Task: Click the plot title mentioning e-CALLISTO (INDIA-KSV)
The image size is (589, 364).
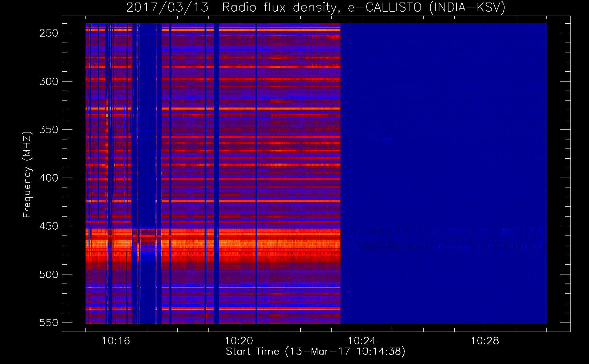Action: pyautogui.click(x=316, y=7)
